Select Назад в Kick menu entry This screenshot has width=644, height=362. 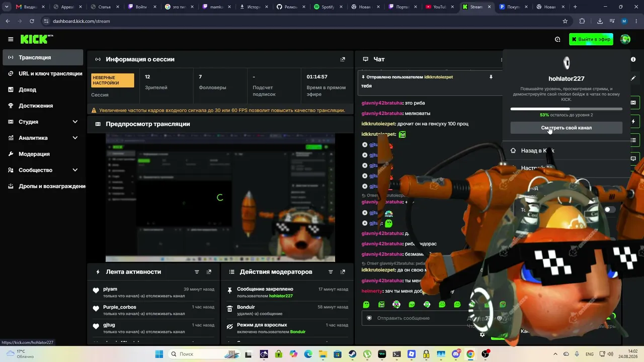[x=567, y=150]
